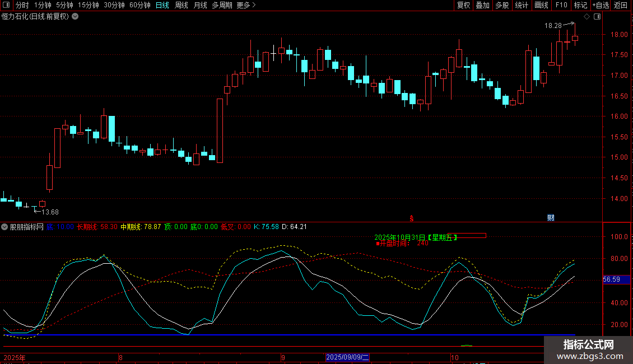
Task: Open the 分时 intraday tab
Action: tap(22, 5)
